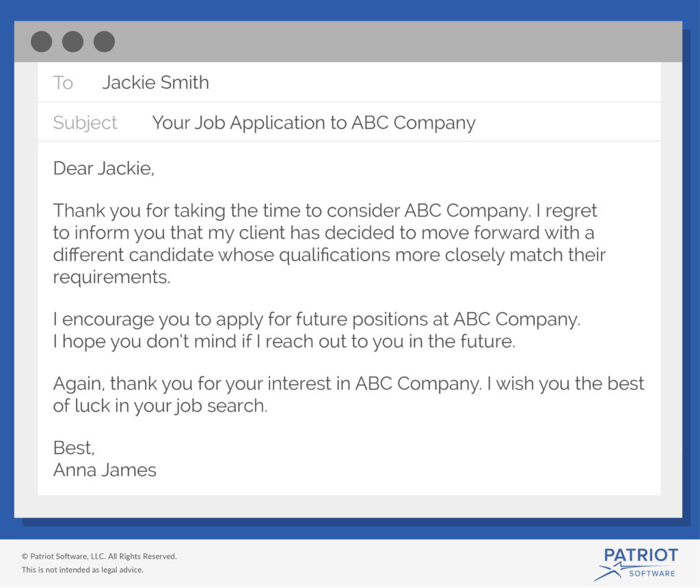Click the To field label
Image resolution: width=700 pixels, height=588 pixels.
pyautogui.click(x=63, y=83)
